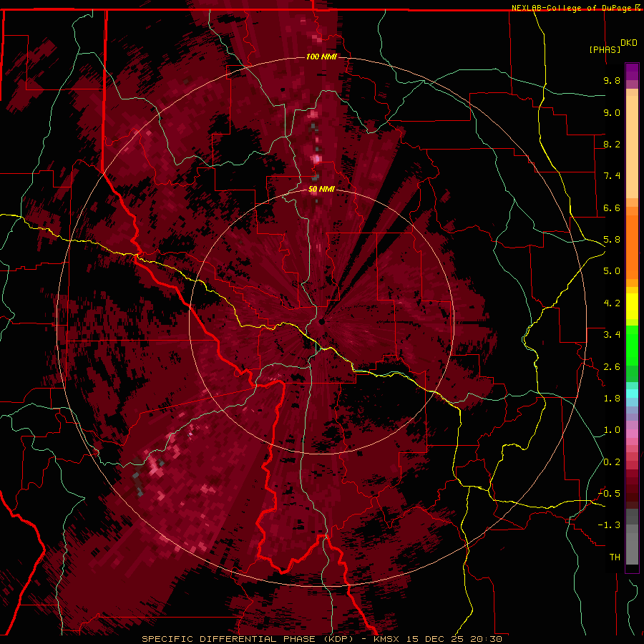Click the 7.4 legend scale value
Viewport: 644px width, 644px height.
tap(612, 176)
